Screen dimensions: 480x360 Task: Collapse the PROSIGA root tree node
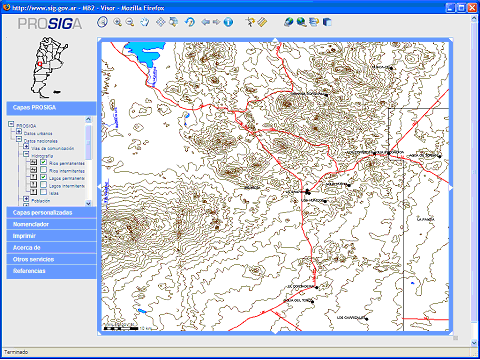[x=11, y=124]
